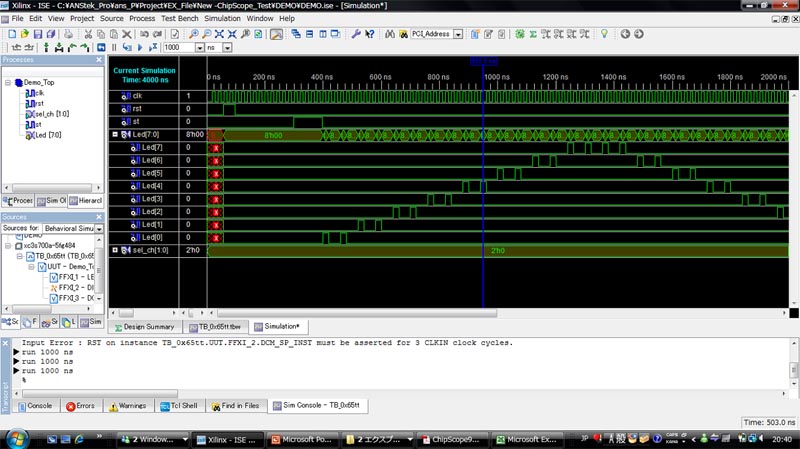
Task: Select the clk signal in the waveform list
Action: [x=137, y=96]
